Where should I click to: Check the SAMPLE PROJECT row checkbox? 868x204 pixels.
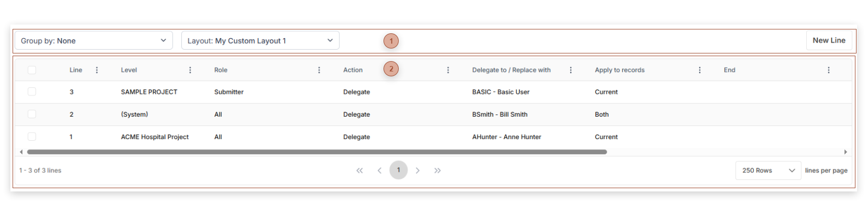(32, 92)
